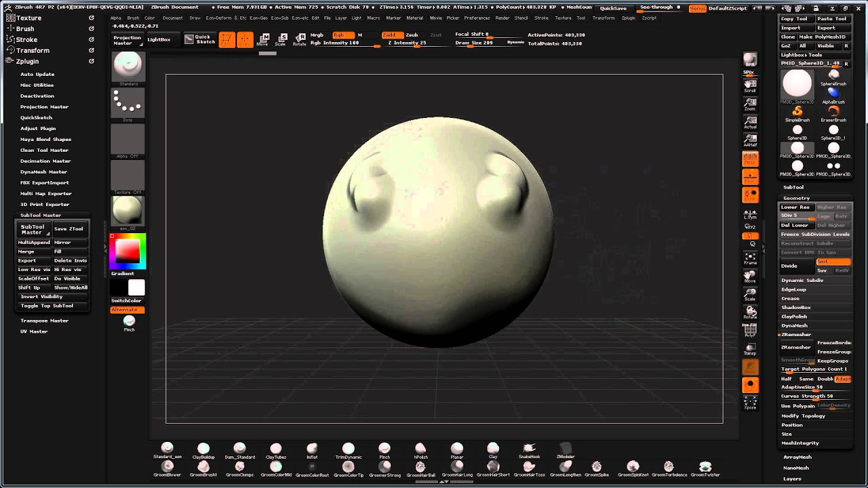The image size is (868, 488).
Task: Click the AAHalf icon
Action: pos(749,140)
